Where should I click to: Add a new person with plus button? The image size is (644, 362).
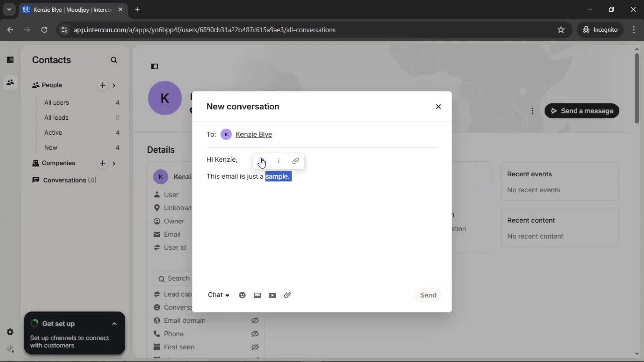(103, 85)
